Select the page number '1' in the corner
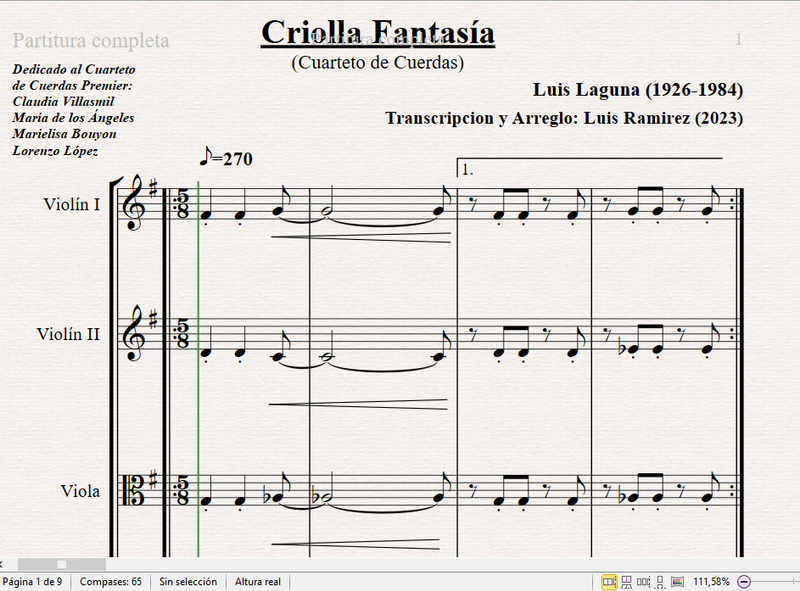 tap(738, 39)
